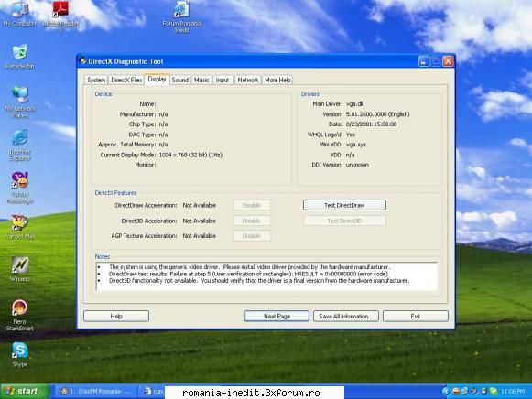Switch to the System tab
The height and width of the screenshot is (399, 532).
pos(96,80)
